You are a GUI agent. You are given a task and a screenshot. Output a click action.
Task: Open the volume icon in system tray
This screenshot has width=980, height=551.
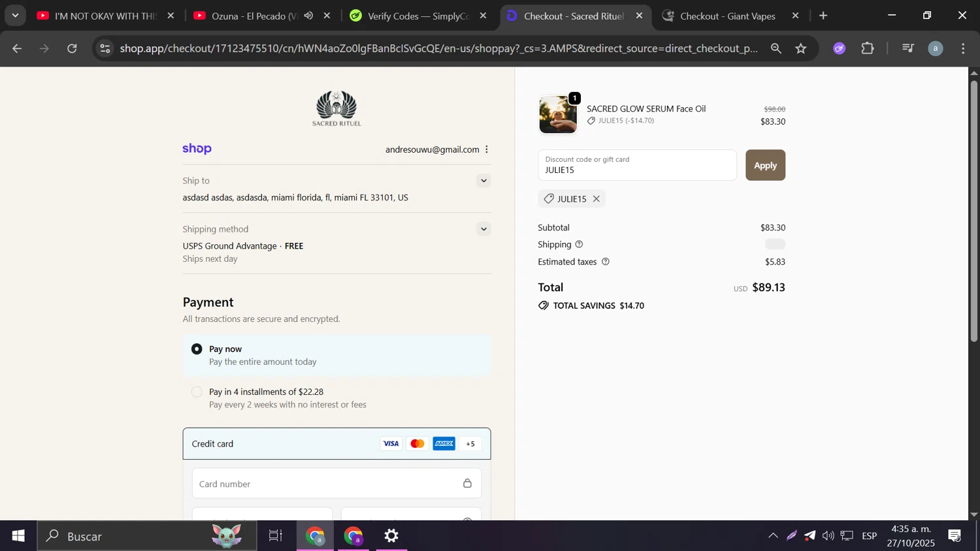click(828, 536)
